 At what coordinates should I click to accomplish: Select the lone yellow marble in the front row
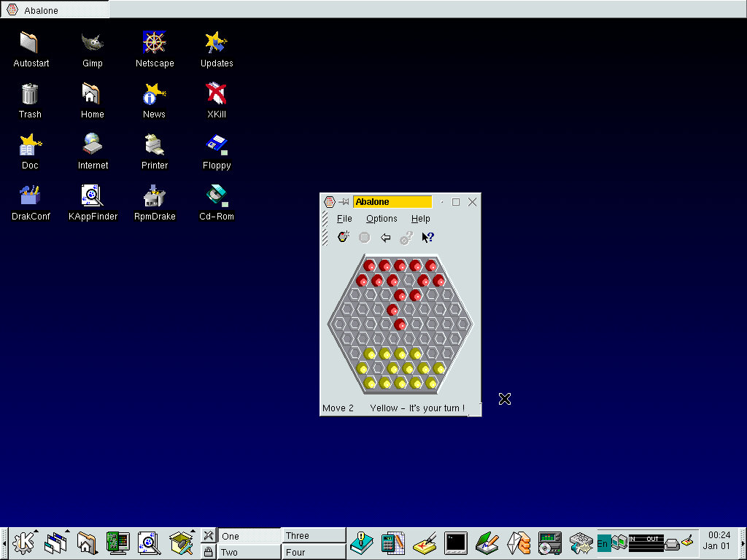click(363, 368)
